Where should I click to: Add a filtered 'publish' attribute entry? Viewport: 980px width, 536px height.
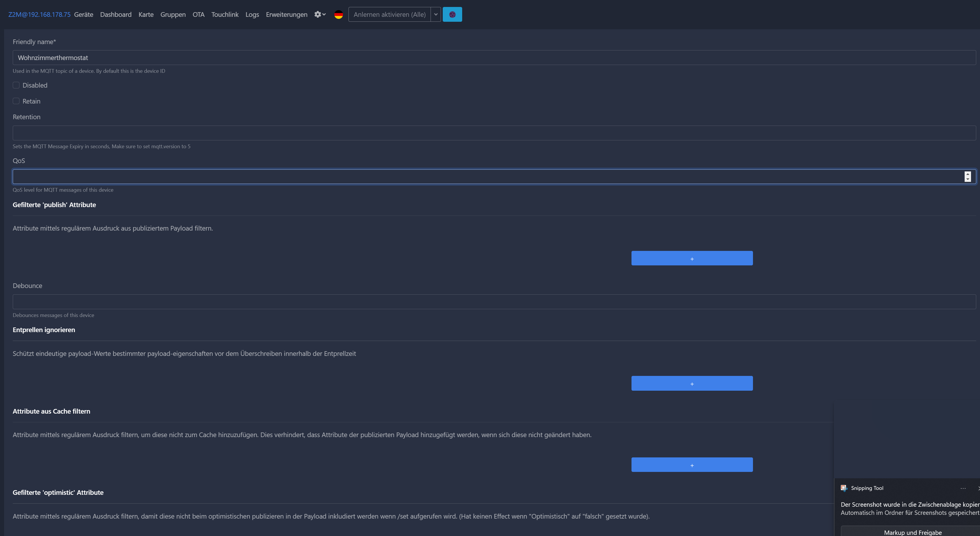[x=692, y=258]
